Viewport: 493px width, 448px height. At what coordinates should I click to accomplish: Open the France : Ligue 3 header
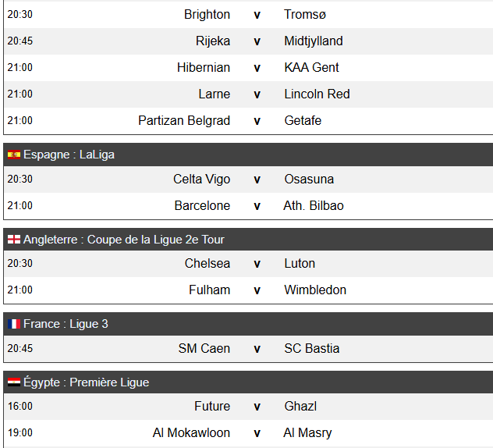248,324
